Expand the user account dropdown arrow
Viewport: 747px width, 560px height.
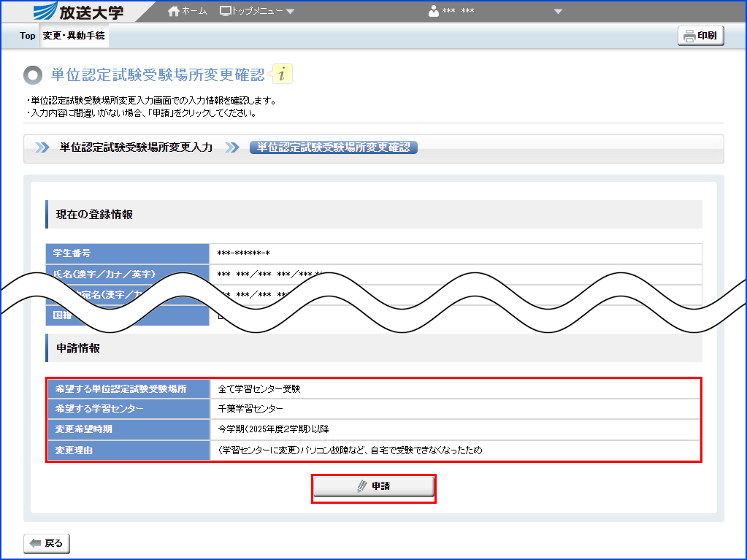(x=558, y=11)
